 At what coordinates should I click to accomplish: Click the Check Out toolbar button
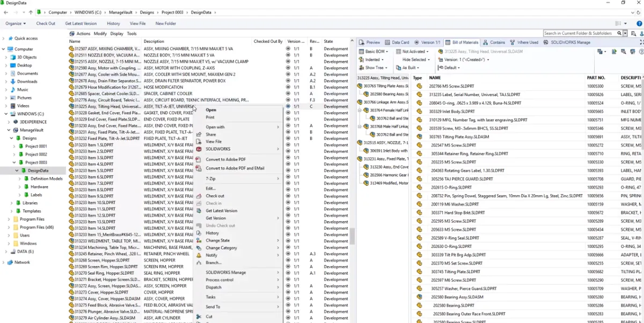(x=46, y=24)
